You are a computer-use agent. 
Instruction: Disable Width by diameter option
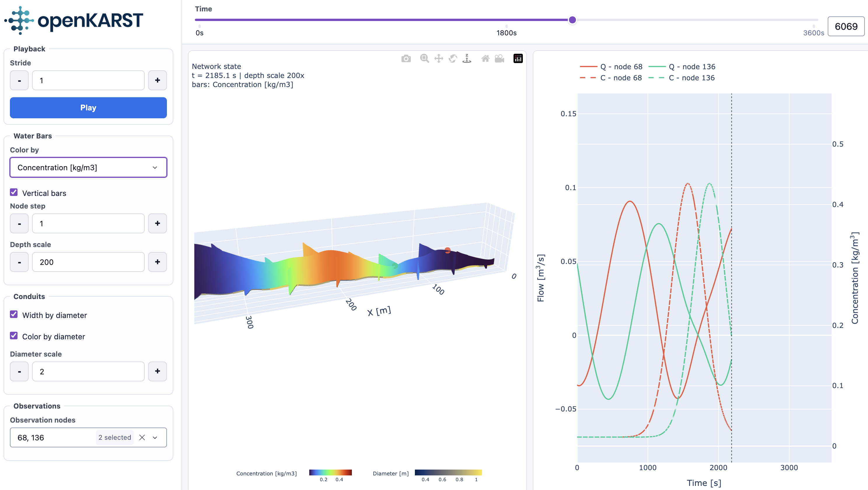pos(14,314)
